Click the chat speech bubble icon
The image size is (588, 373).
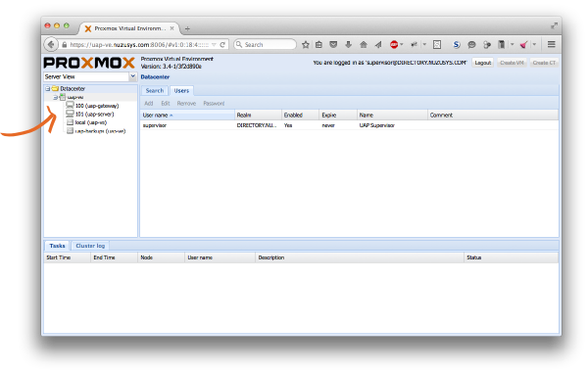pyautogui.click(x=471, y=45)
